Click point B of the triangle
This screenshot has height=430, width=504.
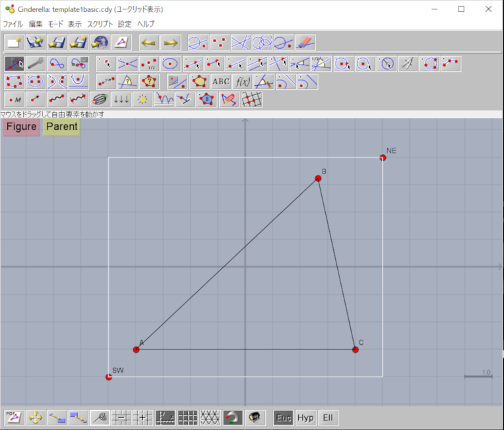[x=318, y=178]
